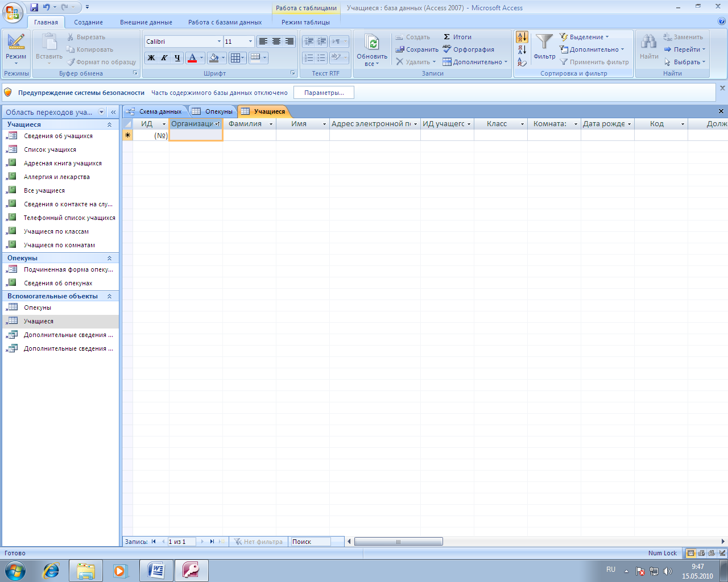Sort ascending A-Я

pyautogui.click(x=522, y=38)
